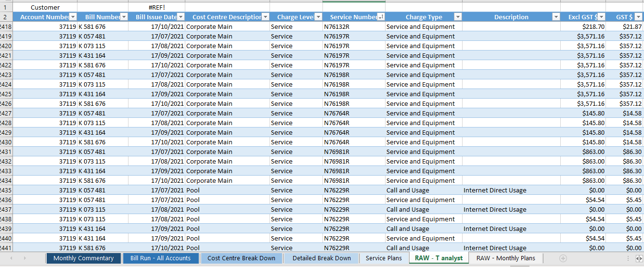Select Call and Usage in K 431 164 row
The height and width of the screenshot is (267, 644).
pyautogui.click(x=424, y=229)
